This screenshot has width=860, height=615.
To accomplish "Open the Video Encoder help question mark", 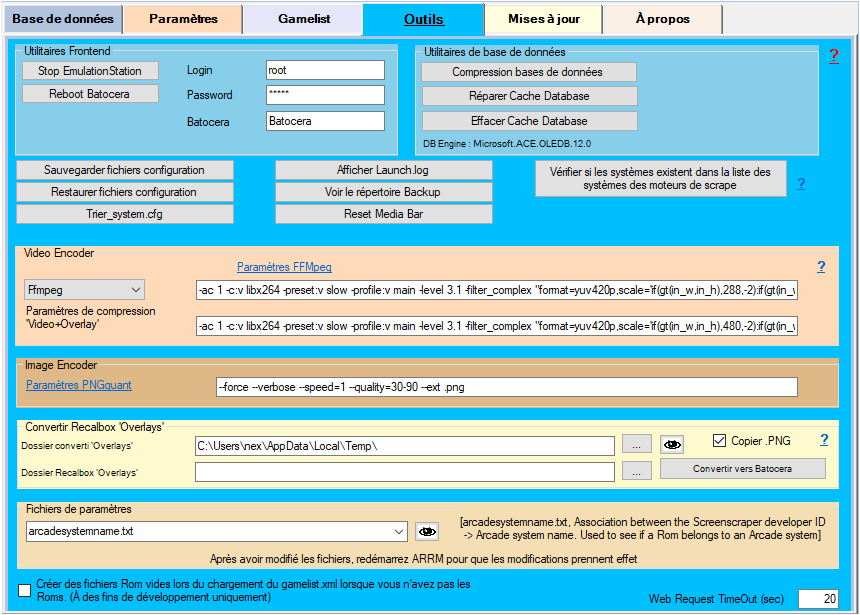I will 821,267.
